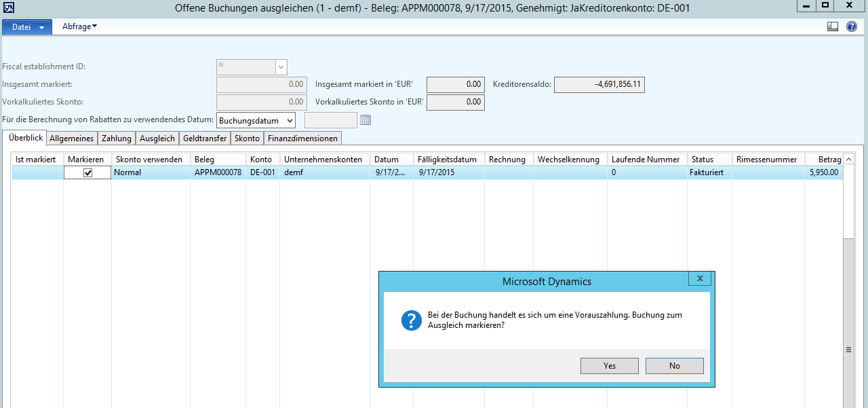
Task: Click the help question mark icon
Action: click(852, 26)
